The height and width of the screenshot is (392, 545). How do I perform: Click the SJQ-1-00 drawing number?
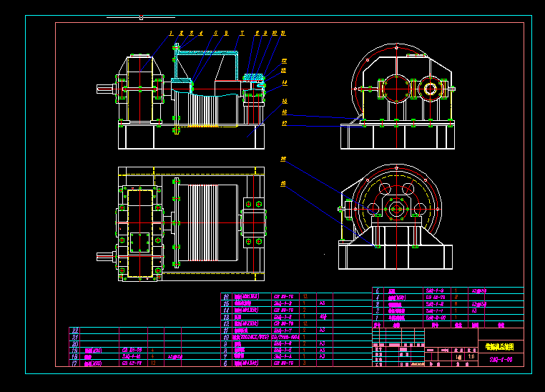click(501, 360)
